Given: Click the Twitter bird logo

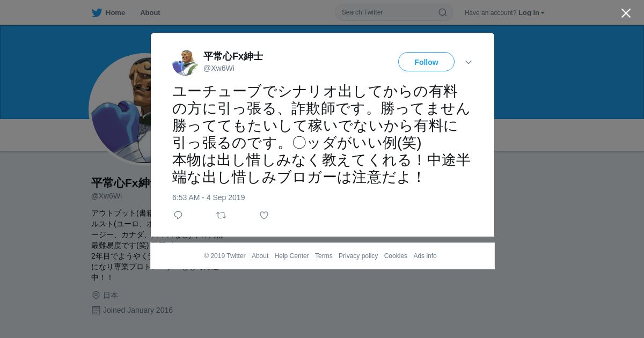Looking at the screenshot, I should point(97,13).
